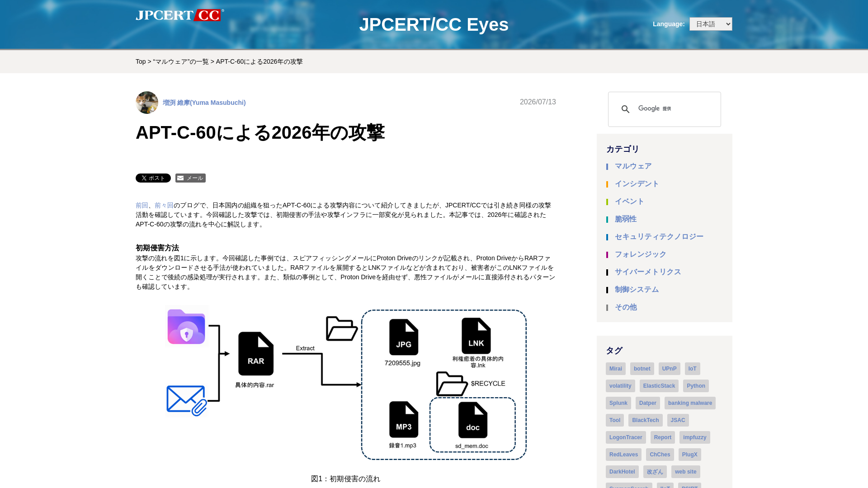Click the 初期侵害方法 section heading
Viewport: 868px width, 488px height.
[x=157, y=248]
